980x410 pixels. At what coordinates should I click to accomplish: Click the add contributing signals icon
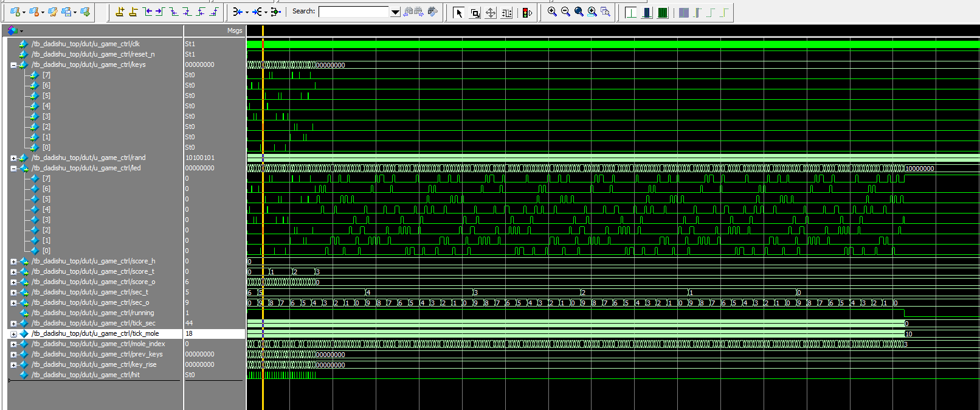pos(275,12)
